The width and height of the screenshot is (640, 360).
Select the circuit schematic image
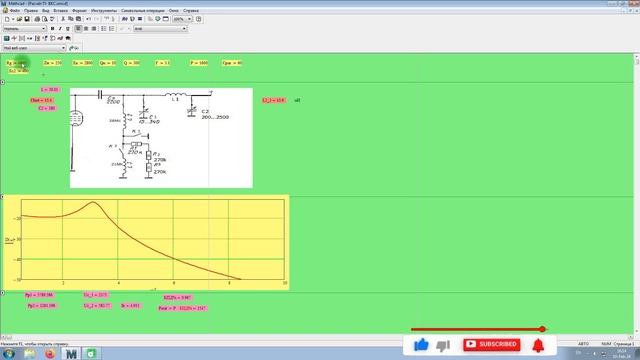click(x=161, y=138)
